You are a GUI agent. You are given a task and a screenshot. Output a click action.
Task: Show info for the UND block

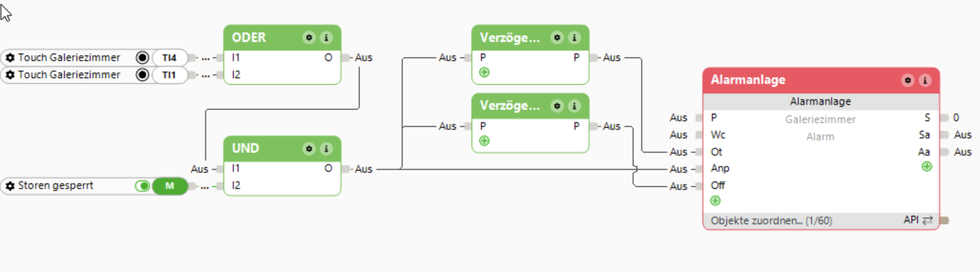[326, 148]
